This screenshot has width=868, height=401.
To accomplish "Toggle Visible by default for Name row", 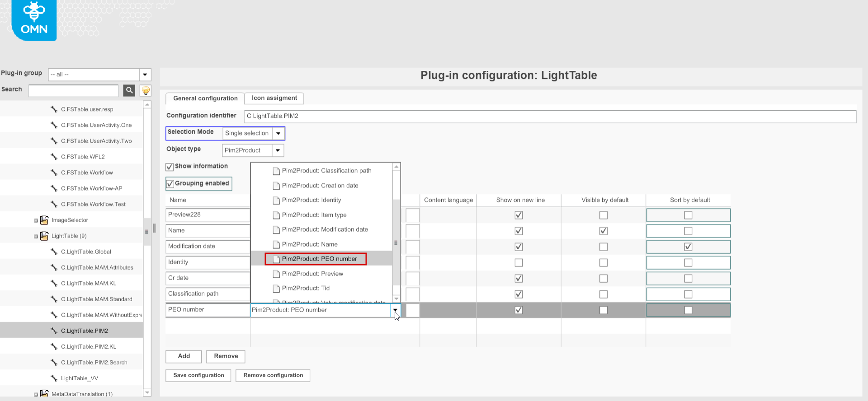I will (x=603, y=231).
